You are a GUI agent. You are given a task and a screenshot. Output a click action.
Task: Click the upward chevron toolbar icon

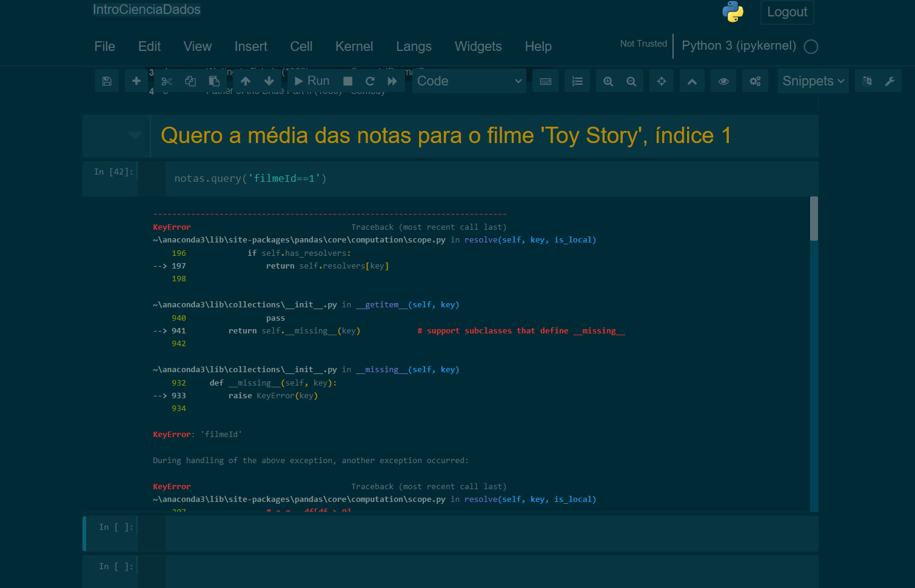[692, 81]
